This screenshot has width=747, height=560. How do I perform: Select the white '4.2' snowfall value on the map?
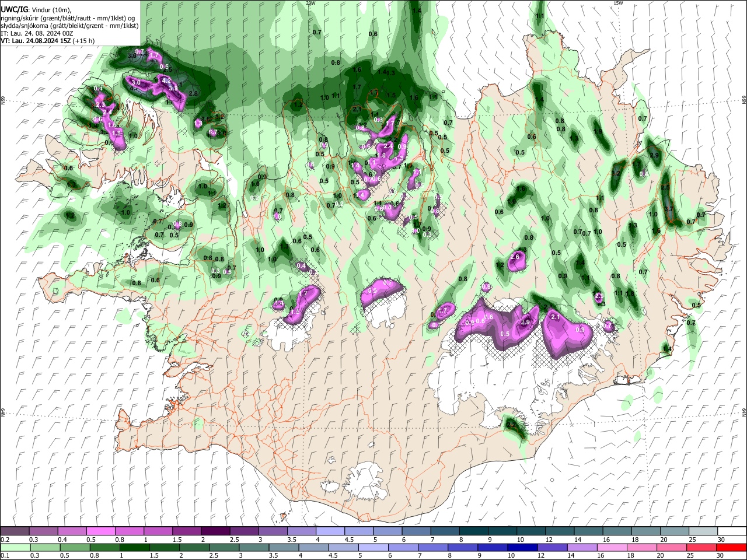point(166,80)
